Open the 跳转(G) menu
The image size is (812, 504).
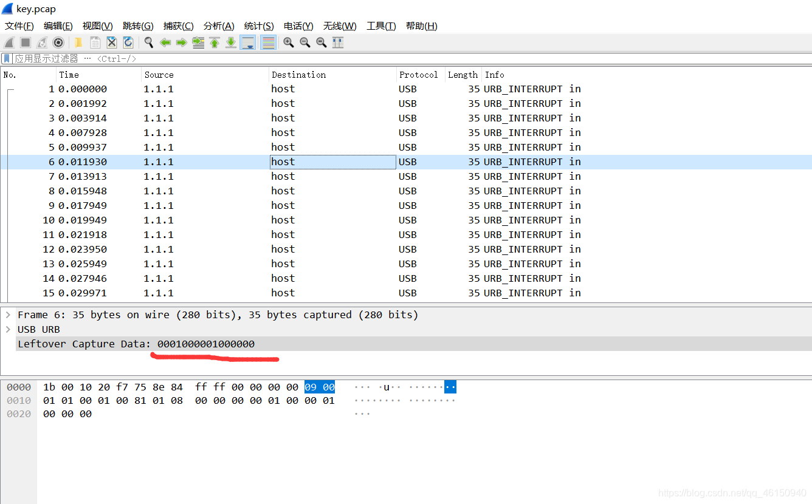point(138,26)
